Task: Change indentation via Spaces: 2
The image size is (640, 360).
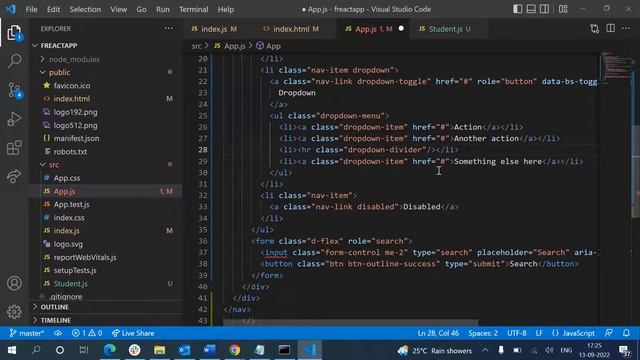Action: click(x=483, y=333)
